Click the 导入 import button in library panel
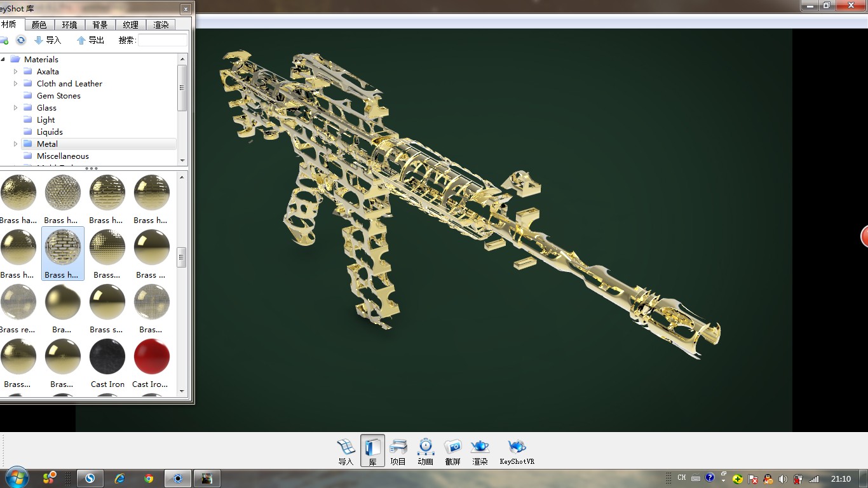868x488 pixels. click(48, 40)
